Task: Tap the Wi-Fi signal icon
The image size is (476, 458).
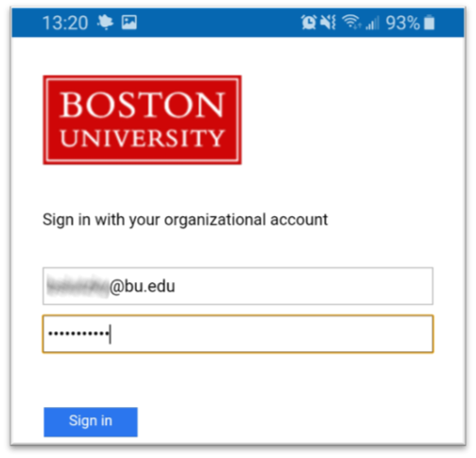Action: 351,22
